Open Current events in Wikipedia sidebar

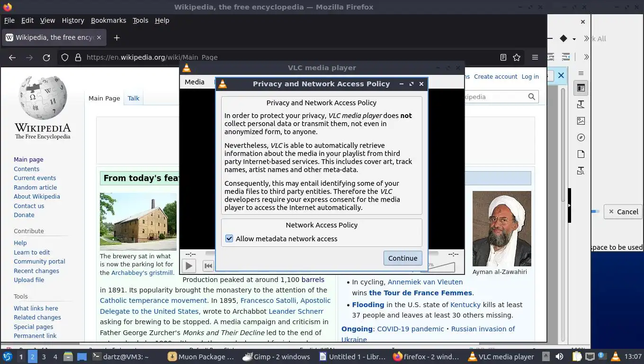point(35,178)
